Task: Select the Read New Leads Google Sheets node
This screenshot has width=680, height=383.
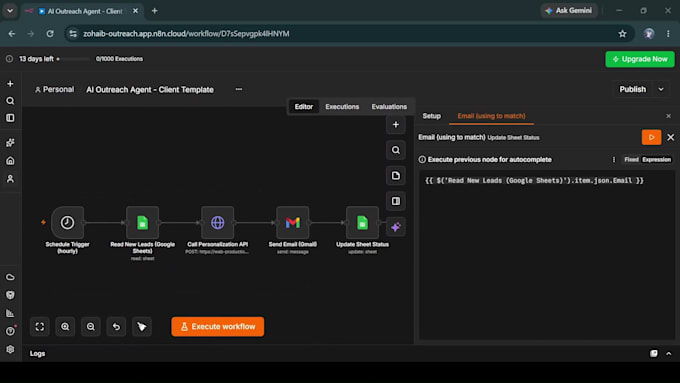Action: coord(142,223)
